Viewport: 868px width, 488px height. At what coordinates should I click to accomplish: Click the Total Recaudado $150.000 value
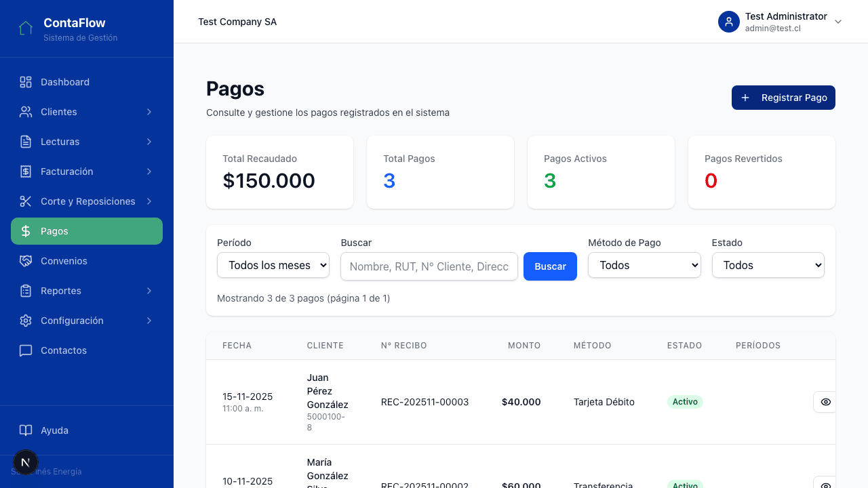(269, 181)
